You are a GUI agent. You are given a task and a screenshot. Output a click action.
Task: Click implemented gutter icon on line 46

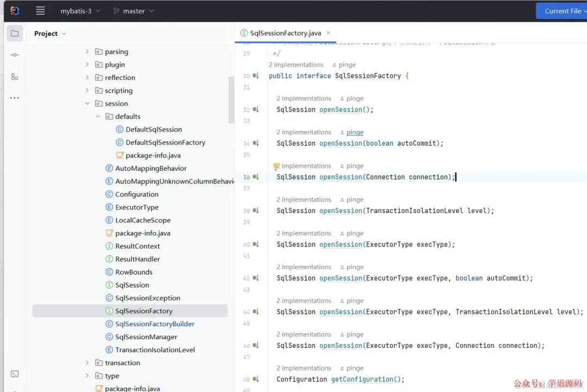click(x=255, y=345)
